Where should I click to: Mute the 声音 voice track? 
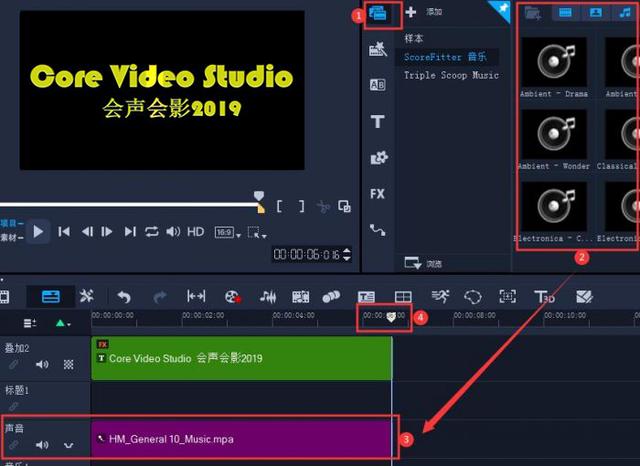[42, 444]
